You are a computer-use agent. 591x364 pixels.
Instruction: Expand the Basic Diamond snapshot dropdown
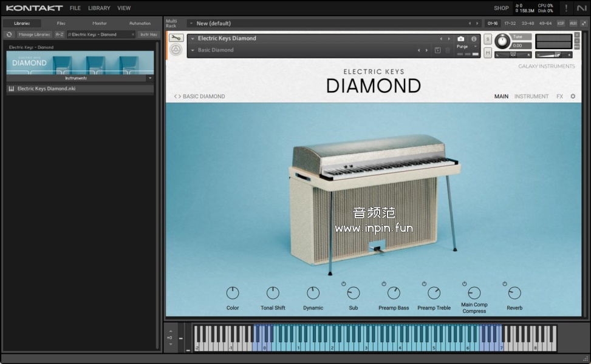(x=193, y=50)
